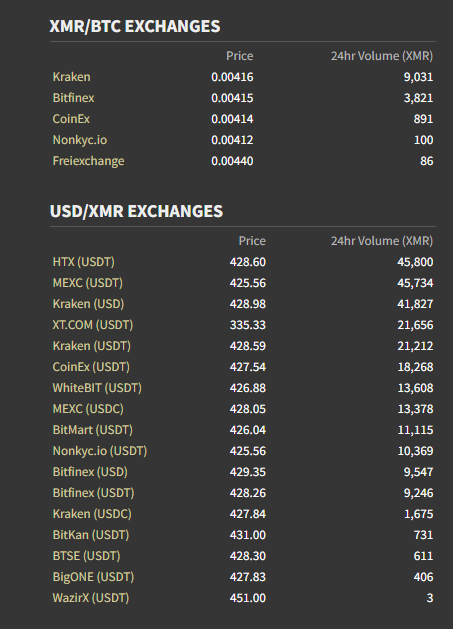Visit the Nonkyc.io XMR/BTC exchange link
Screen dimensions: 453x629
click(80, 140)
